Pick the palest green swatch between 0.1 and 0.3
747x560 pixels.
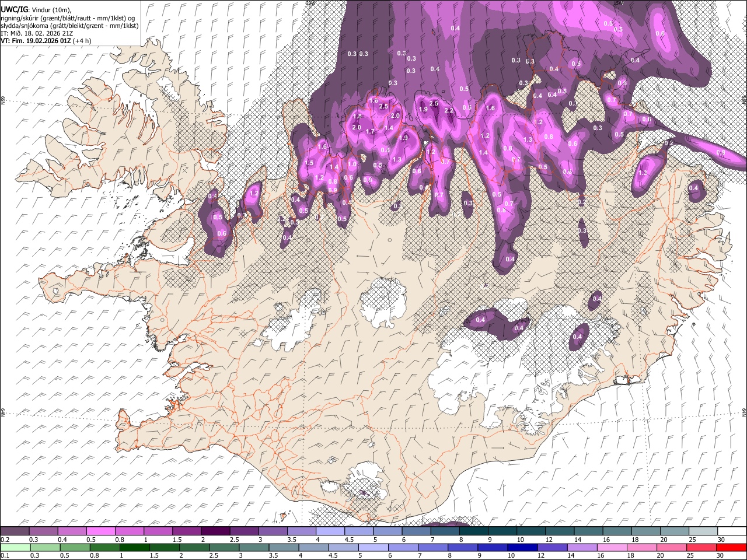[15, 547]
